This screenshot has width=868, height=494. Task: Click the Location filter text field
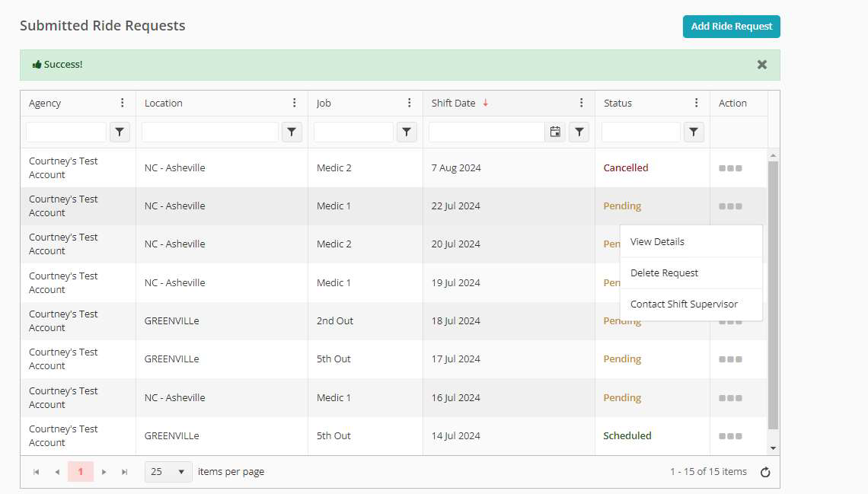click(210, 132)
